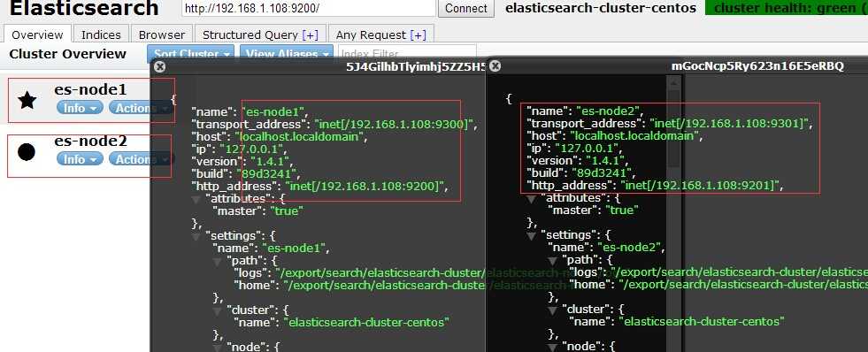This screenshot has height=352, width=868.
Task: Click the Connect button
Action: pos(466,8)
